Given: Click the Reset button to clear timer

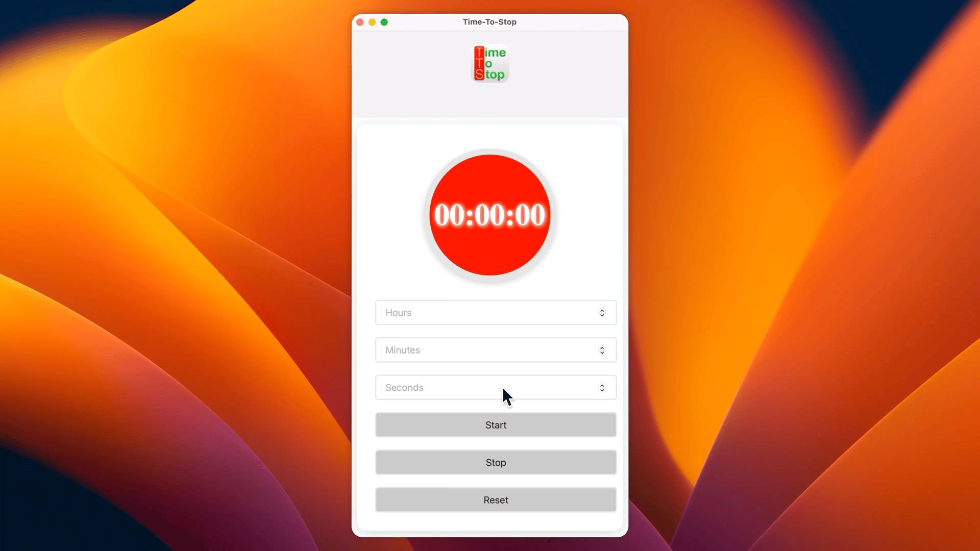Looking at the screenshot, I should point(496,499).
